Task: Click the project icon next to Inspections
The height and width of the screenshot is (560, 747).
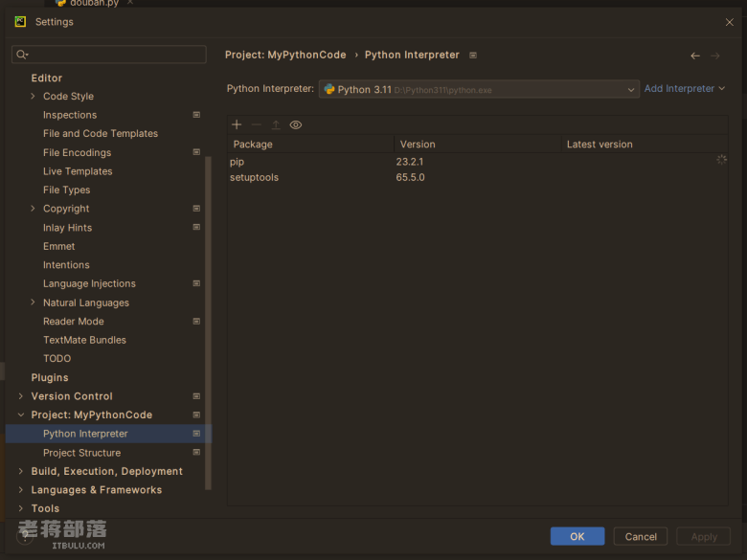Action: 196,115
